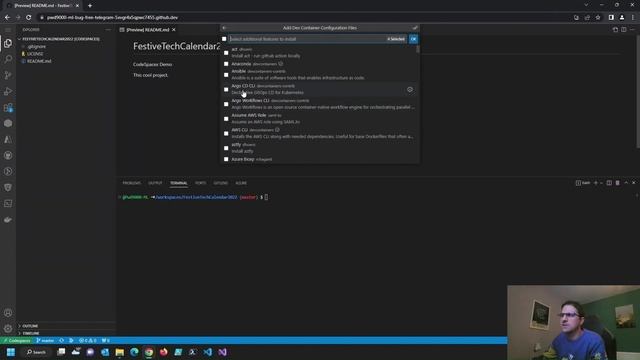Click the bash terminal label
640x360 pixels.
coord(583,183)
